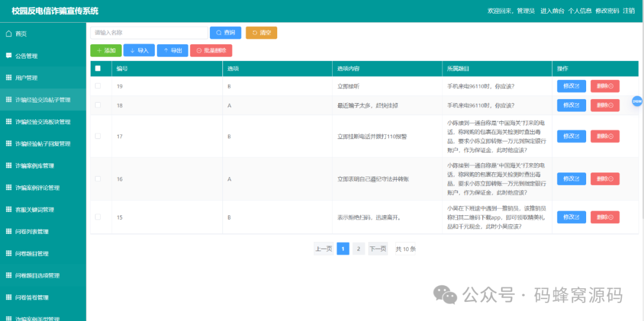Viewport: 644px width, 321px height.
Task: Click the 导出 export button
Action: coord(172,51)
